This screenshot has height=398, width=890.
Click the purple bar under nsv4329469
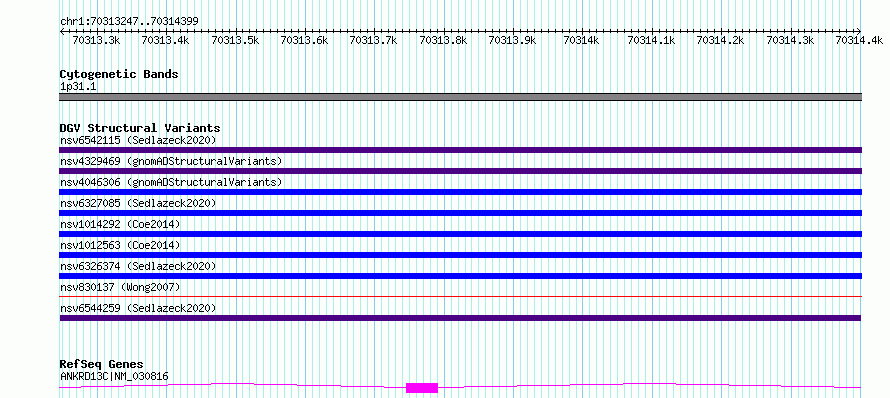click(x=460, y=171)
